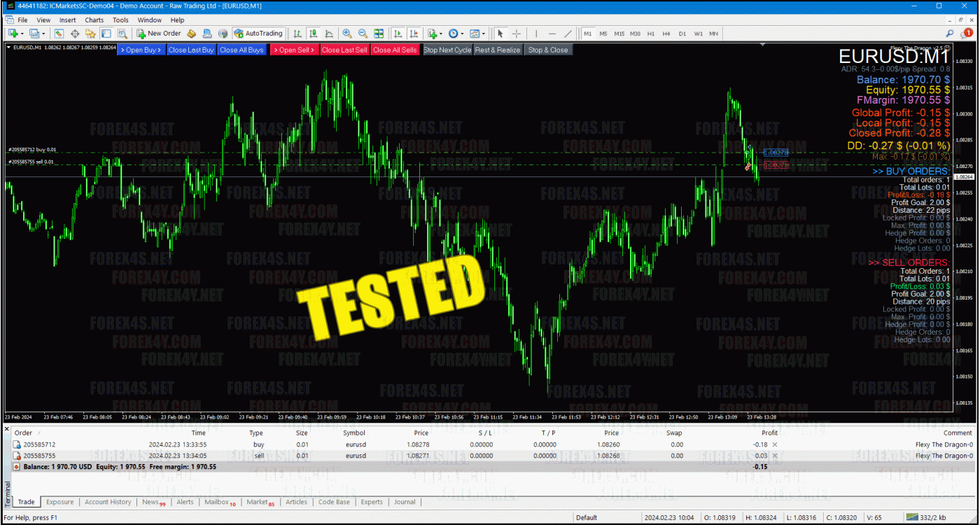Close buy order 205585712 with its X
Image resolution: width=980 pixels, height=525 pixels.
coord(774,444)
